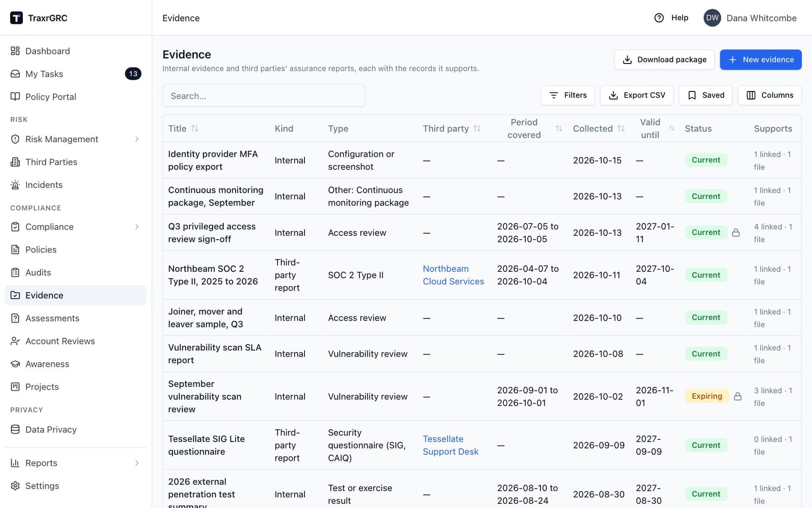Image resolution: width=812 pixels, height=508 pixels.
Task: Open Northbeam Cloud Services link
Action: [x=453, y=275]
